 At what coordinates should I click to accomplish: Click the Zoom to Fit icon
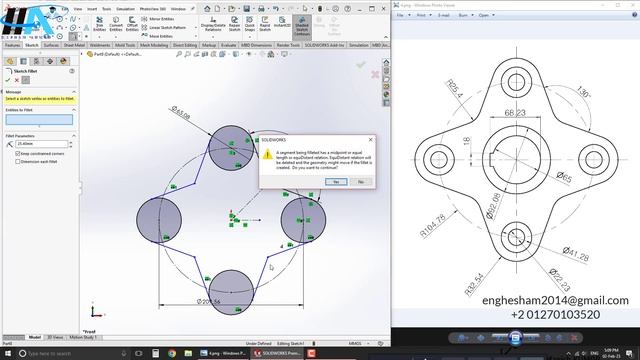pos(179,54)
